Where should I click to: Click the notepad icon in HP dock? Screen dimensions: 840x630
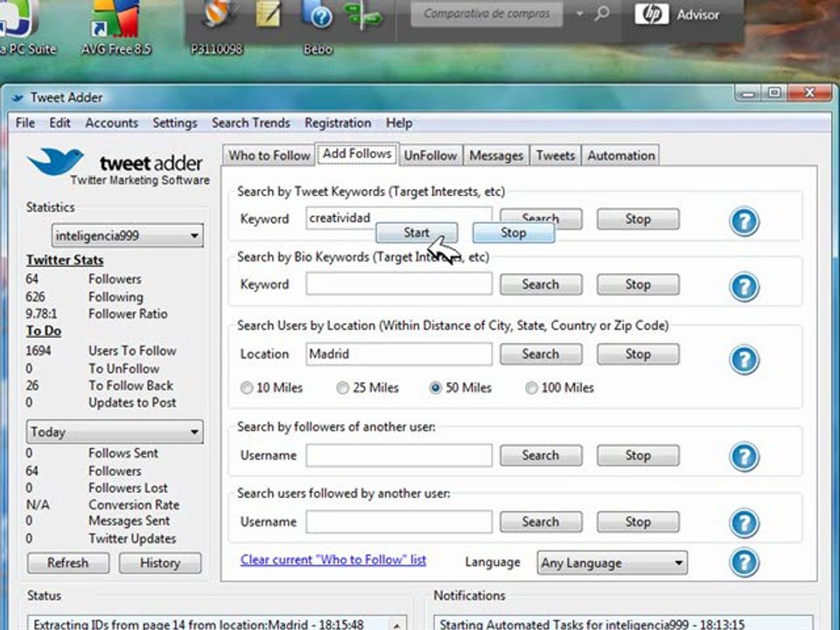click(268, 14)
